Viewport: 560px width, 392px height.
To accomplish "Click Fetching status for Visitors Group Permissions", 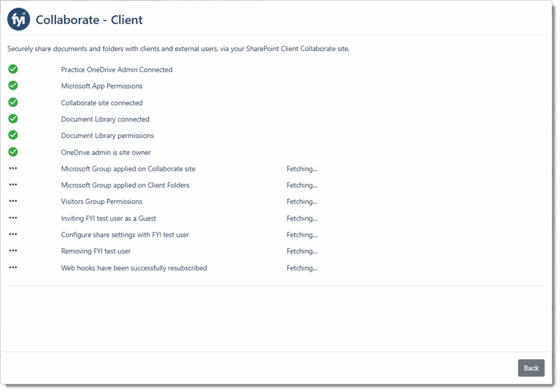I will point(302,202).
